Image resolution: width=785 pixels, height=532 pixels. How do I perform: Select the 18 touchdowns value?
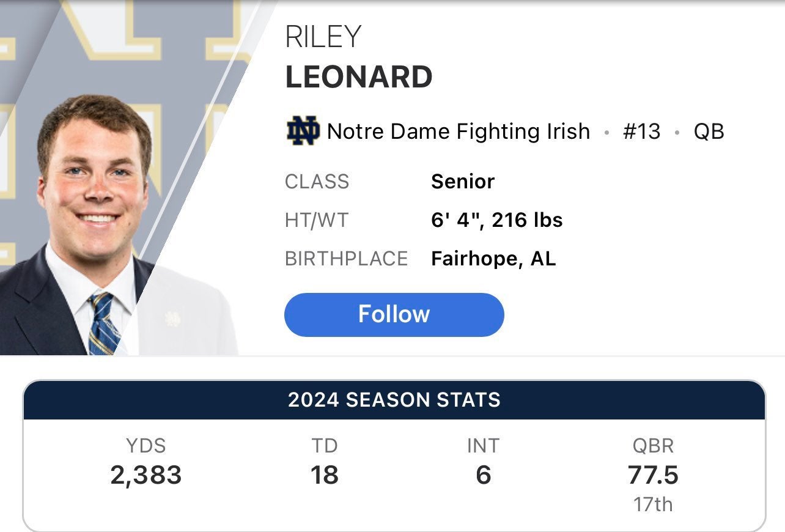[x=324, y=475]
